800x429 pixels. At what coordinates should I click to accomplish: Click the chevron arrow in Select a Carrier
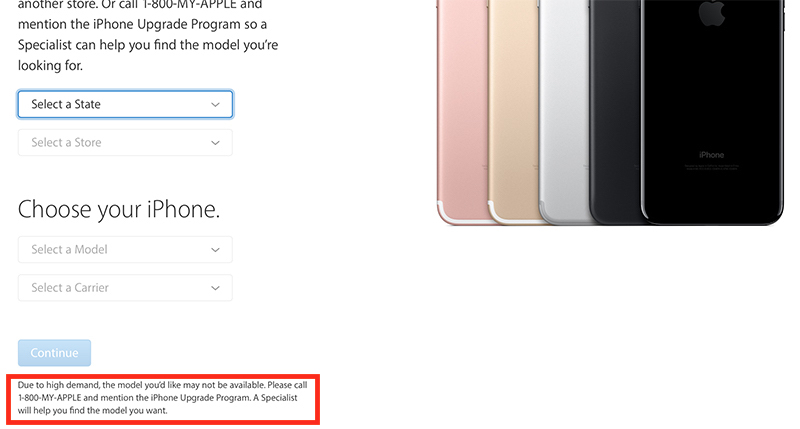(x=215, y=288)
